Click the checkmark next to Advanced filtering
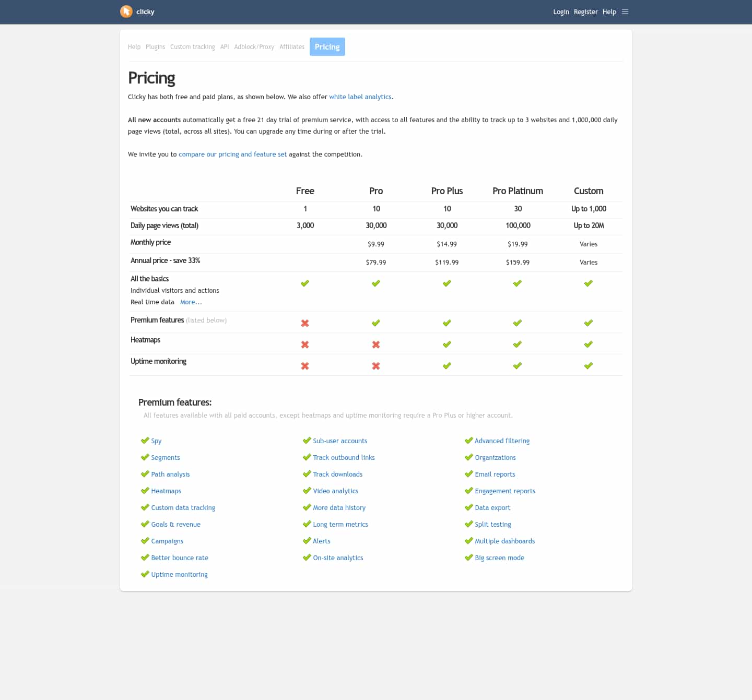 [469, 441]
